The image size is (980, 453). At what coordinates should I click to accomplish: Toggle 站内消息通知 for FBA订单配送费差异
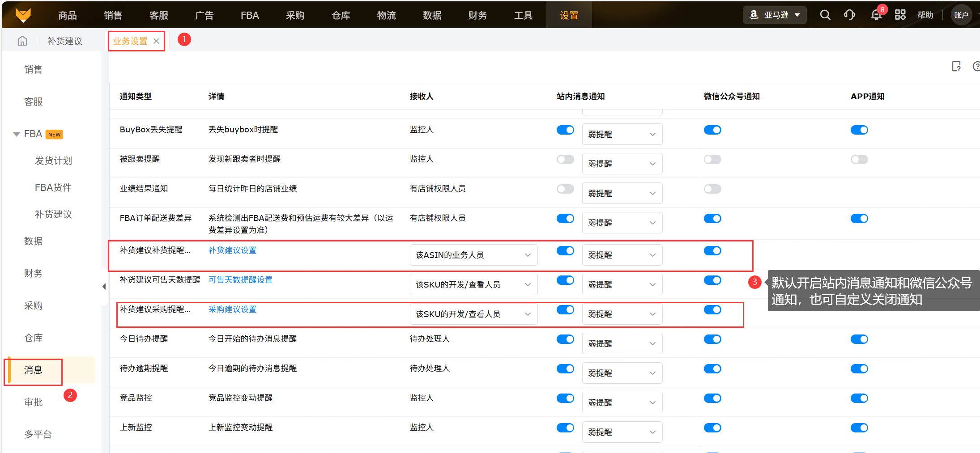(565, 218)
